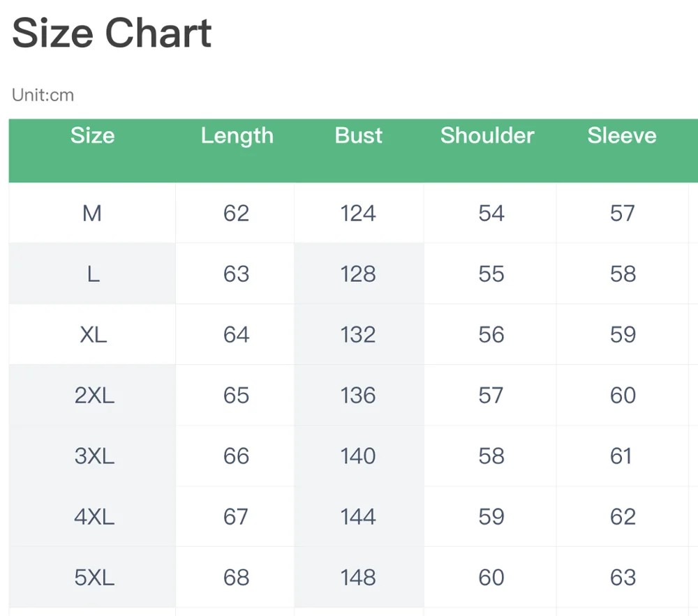Viewport: 698px width, 616px height.
Task: Select the M size row label
Action: [x=92, y=213]
